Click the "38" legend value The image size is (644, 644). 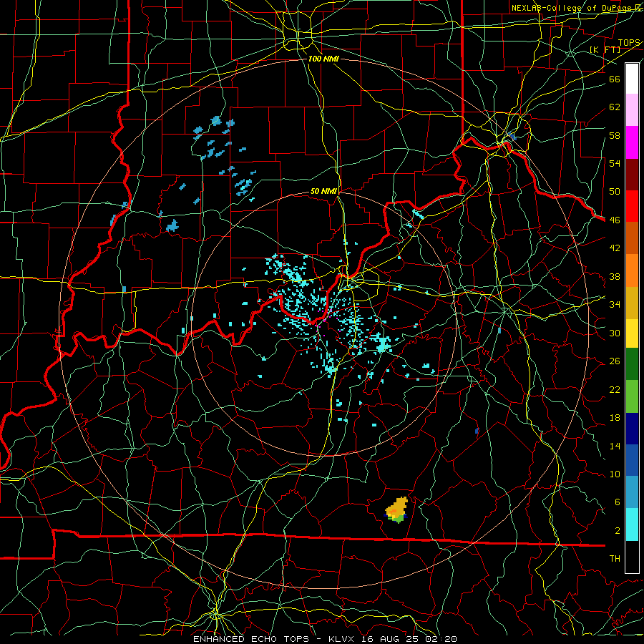615,276
